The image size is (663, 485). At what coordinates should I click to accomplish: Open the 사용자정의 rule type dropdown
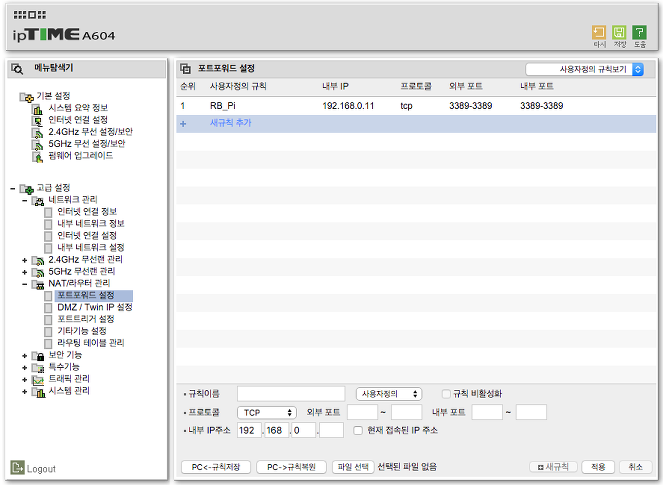pyautogui.click(x=389, y=394)
